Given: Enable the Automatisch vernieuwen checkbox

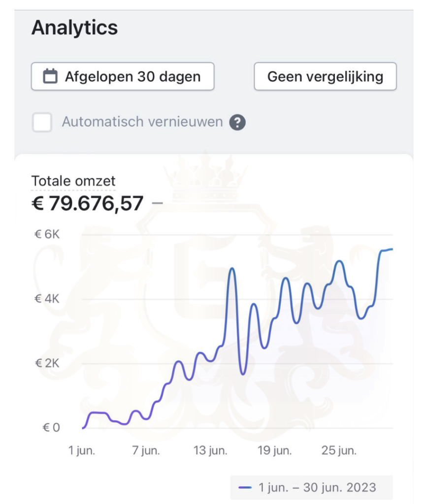Looking at the screenshot, I should click(42, 122).
